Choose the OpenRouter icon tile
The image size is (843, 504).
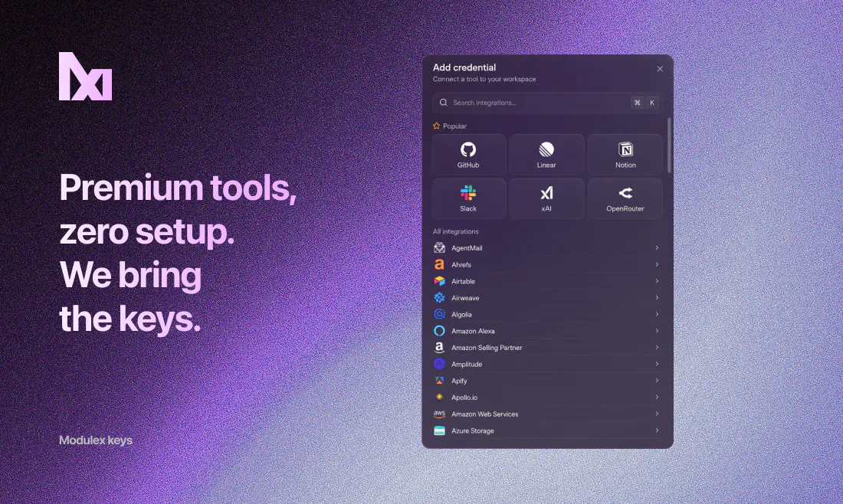tap(625, 193)
